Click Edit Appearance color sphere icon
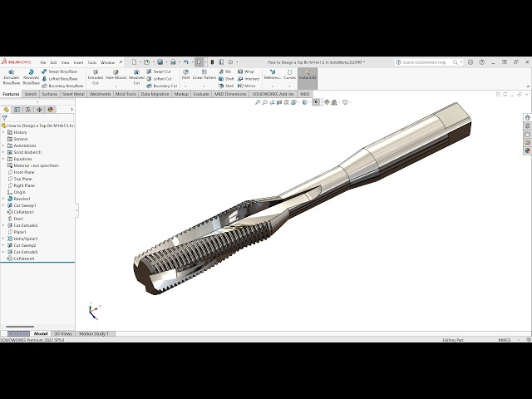 coord(327,102)
